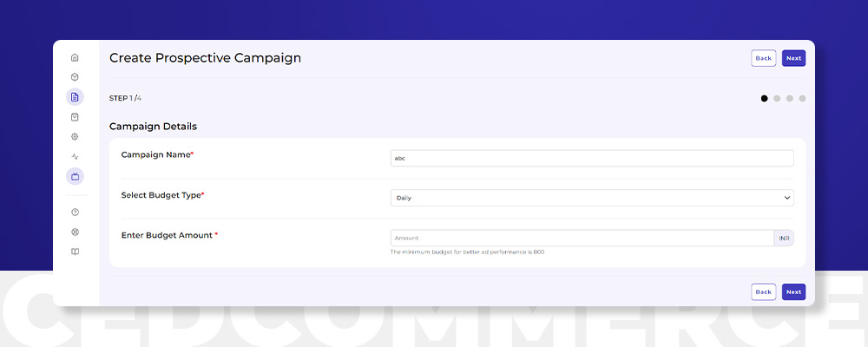This screenshot has height=347, width=868.
Task: Open the gear settings icon in sidebar
Action: [x=75, y=137]
